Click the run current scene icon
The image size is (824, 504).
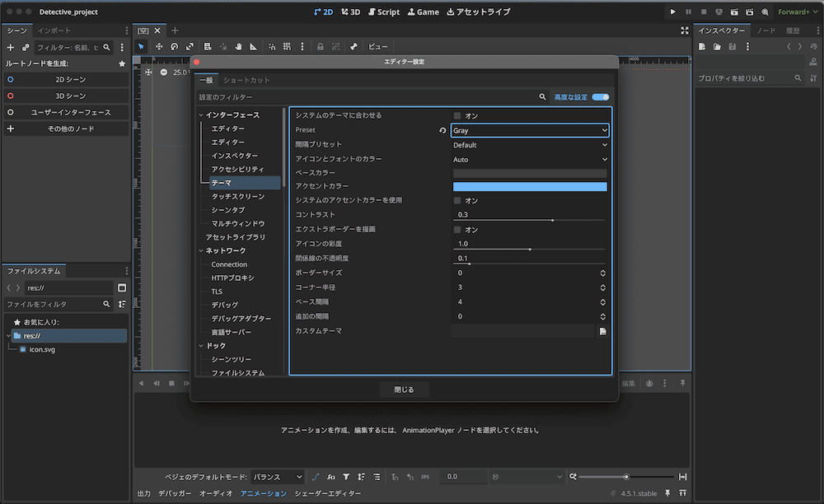tap(735, 12)
